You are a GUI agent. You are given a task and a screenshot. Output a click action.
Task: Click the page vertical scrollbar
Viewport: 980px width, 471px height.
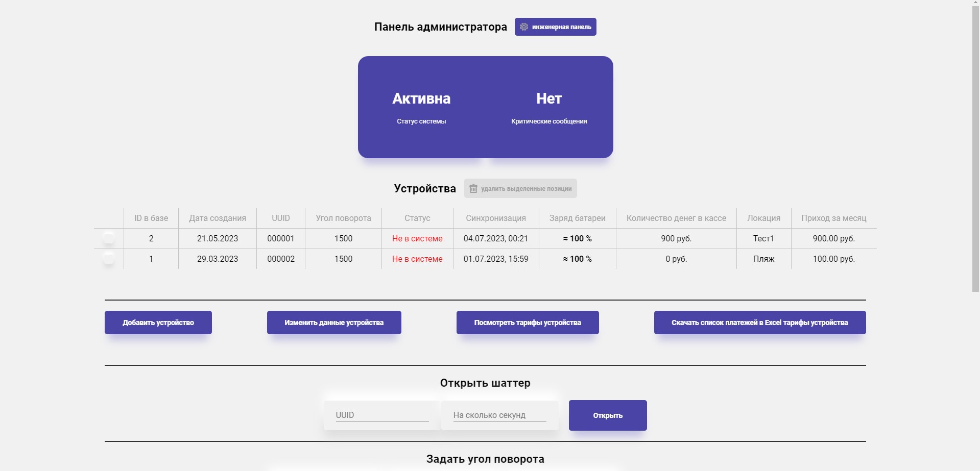click(976, 145)
